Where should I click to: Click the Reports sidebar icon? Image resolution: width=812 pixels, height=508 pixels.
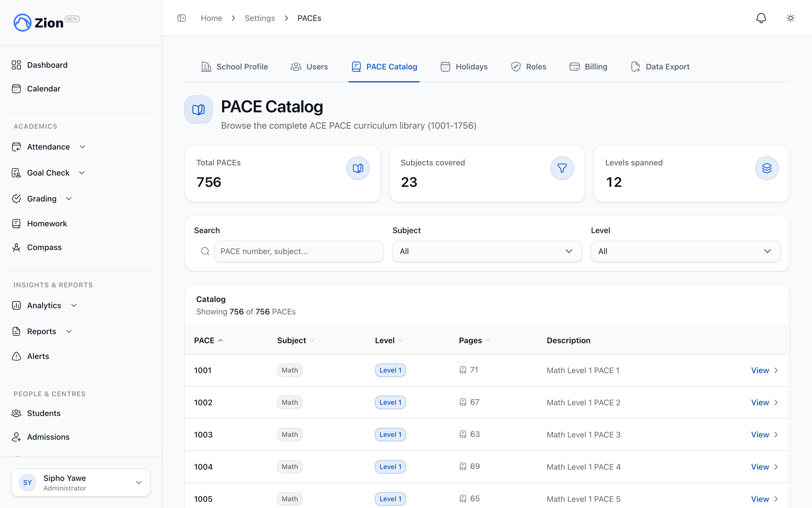pos(16,331)
